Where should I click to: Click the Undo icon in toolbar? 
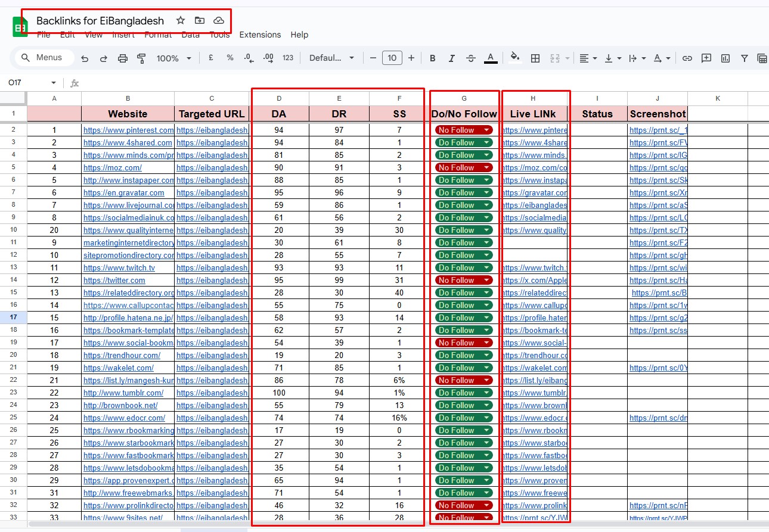point(85,58)
